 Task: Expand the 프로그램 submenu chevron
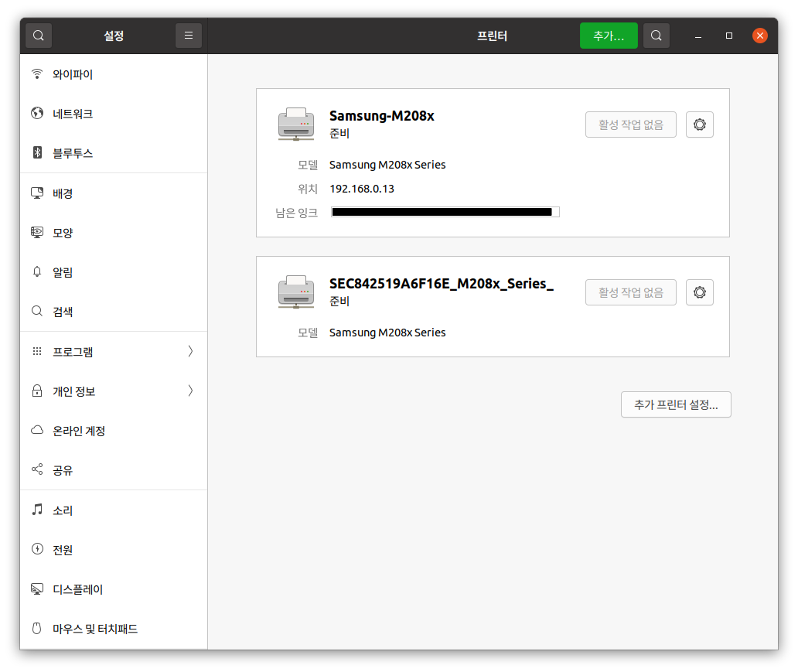(190, 351)
